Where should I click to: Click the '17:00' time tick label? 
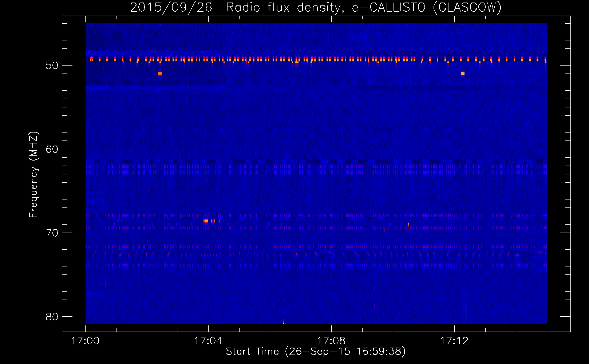tap(85, 341)
